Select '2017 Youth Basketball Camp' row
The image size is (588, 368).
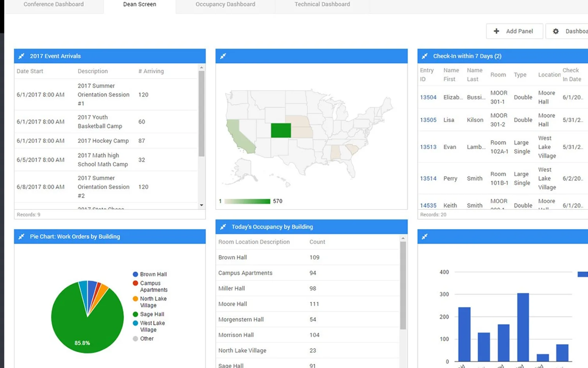106,122
